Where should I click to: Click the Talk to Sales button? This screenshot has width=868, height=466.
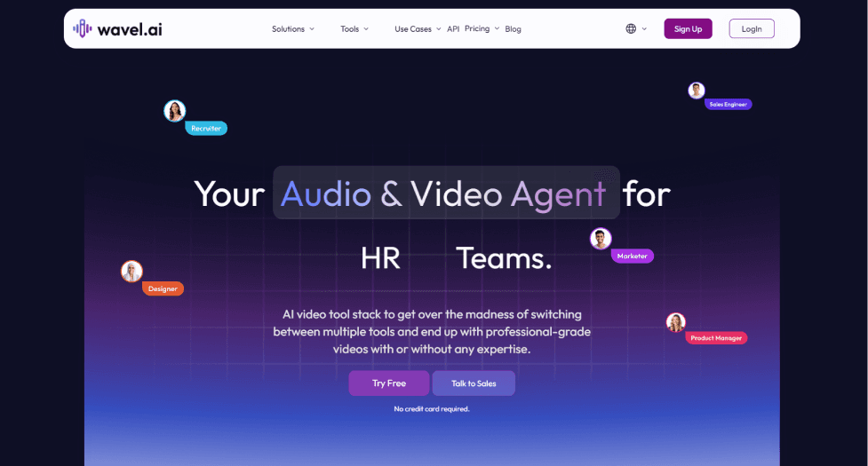(x=474, y=383)
